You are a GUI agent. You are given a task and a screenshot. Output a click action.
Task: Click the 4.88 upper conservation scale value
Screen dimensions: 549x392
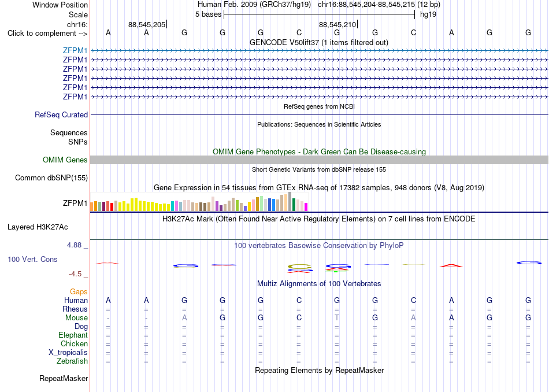click(x=74, y=245)
